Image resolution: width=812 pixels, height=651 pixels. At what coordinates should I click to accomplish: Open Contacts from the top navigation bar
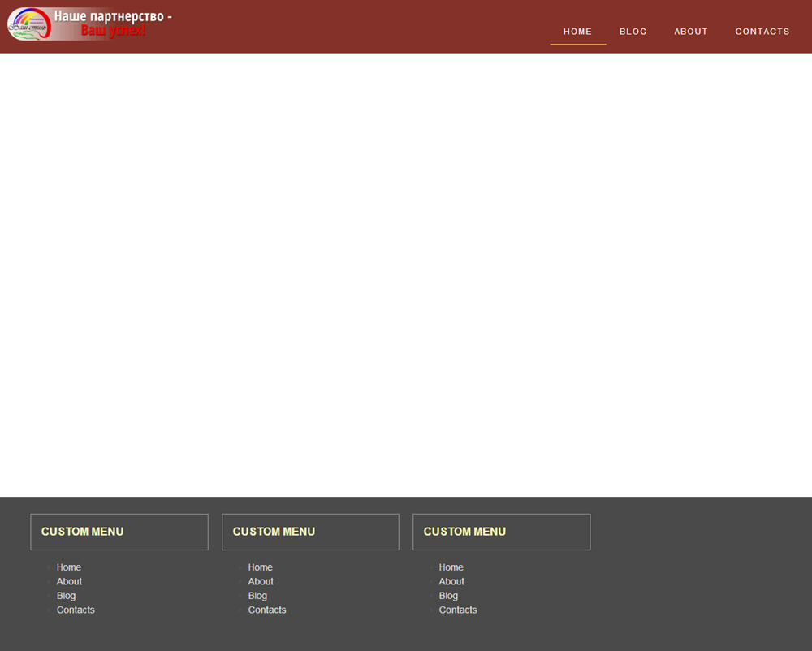[x=762, y=32]
